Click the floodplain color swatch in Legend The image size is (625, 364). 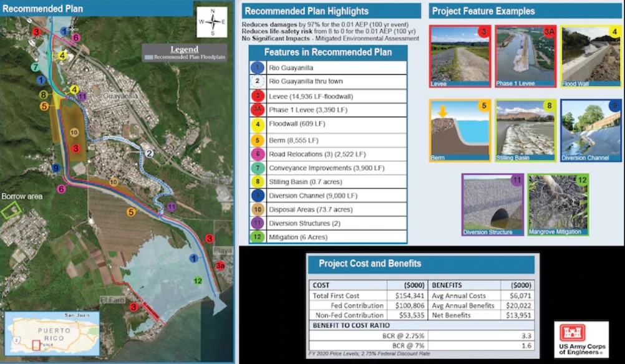pos(148,57)
